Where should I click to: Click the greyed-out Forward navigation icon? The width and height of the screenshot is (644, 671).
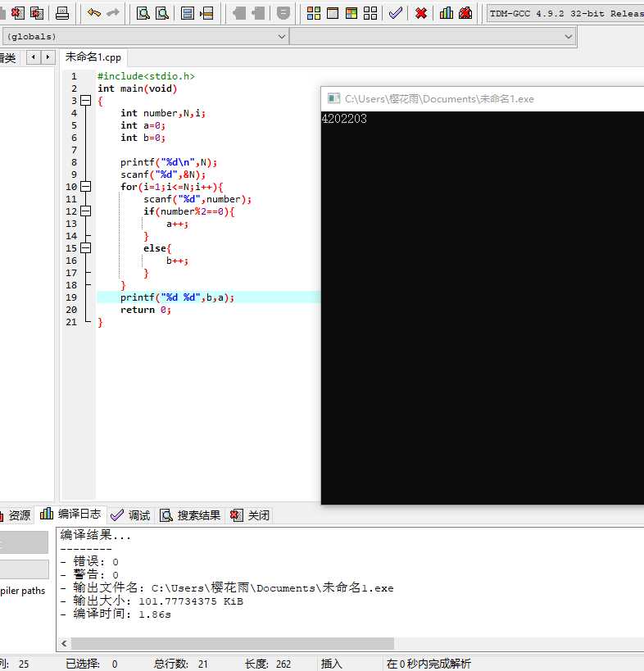point(258,13)
